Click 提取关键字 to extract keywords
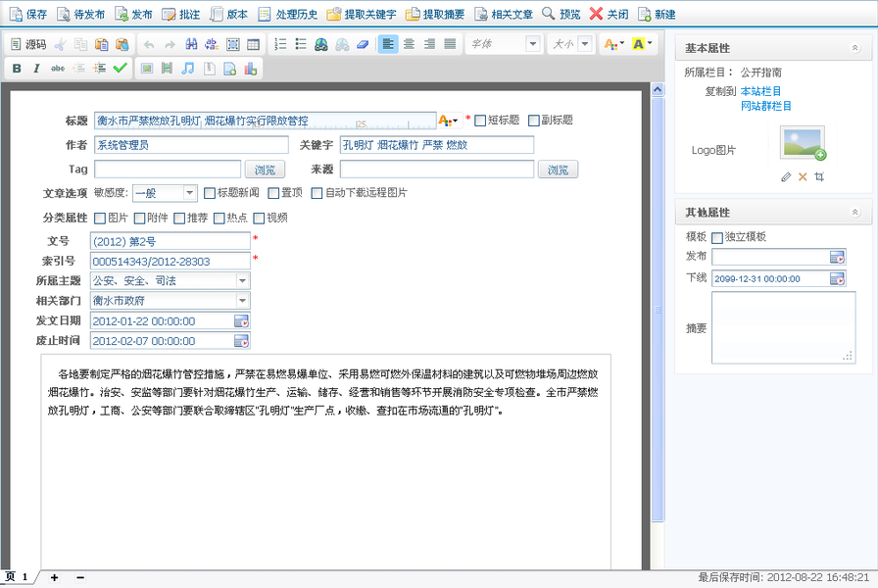 [x=359, y=13]
